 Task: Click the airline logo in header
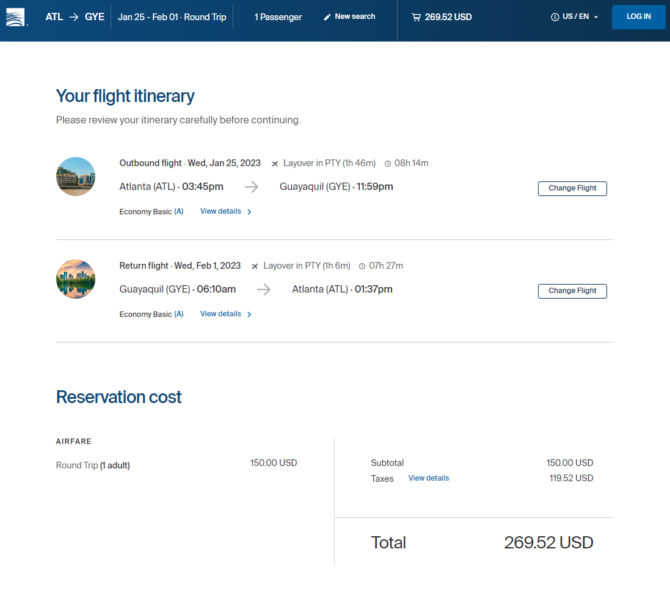click(15, 17)
